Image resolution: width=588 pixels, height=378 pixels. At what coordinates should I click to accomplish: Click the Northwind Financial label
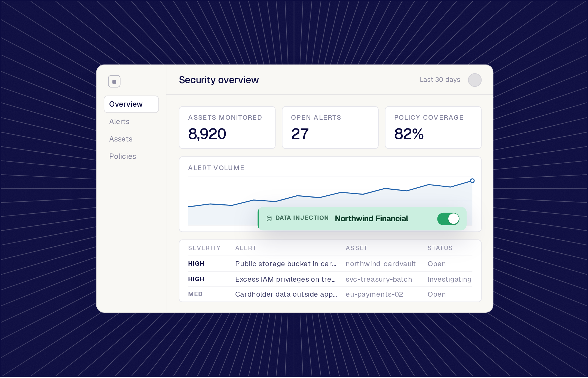371,219
